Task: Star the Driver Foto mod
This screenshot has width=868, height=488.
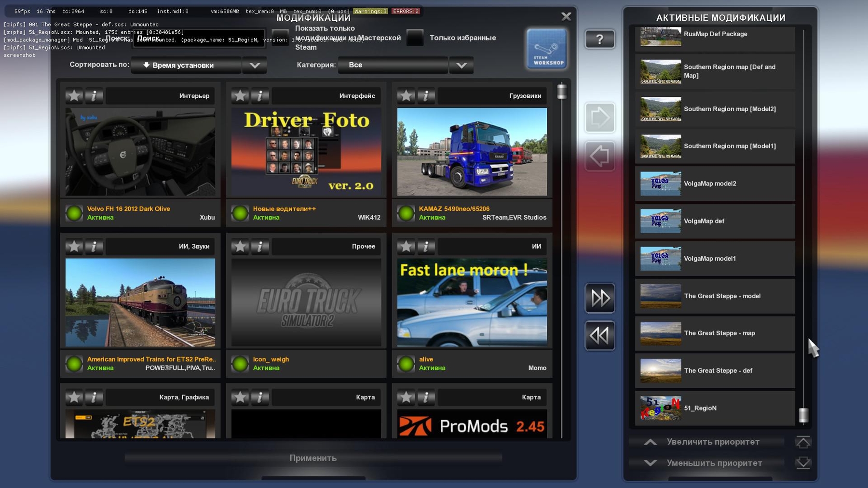Action: coord(240,96)
